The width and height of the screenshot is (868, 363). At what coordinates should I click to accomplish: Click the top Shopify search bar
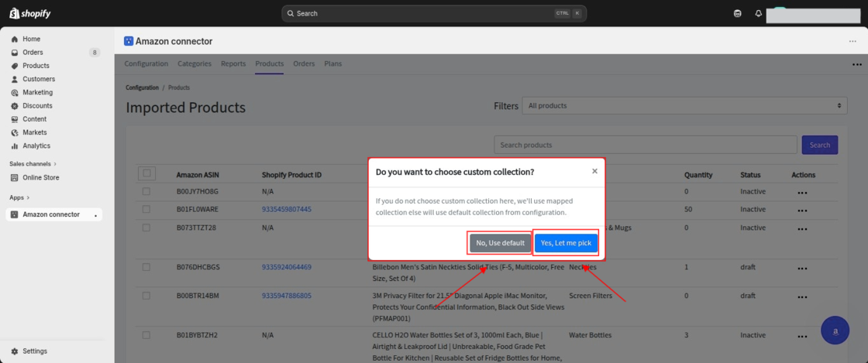[x=434, y=13]
